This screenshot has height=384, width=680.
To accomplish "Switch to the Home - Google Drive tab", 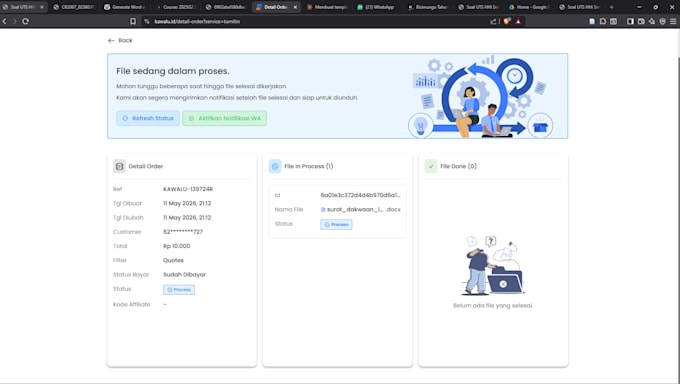I will pos(530,7).
